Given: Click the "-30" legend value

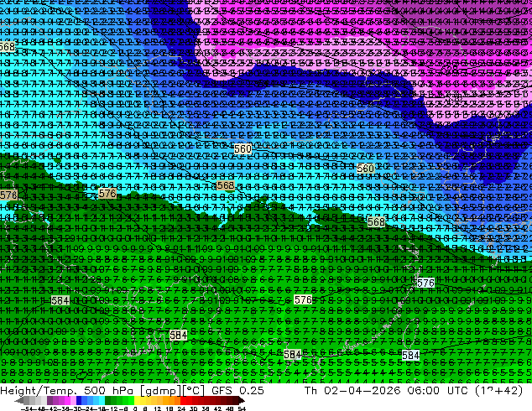Looking at the screenshot, I should coord(78,409).
